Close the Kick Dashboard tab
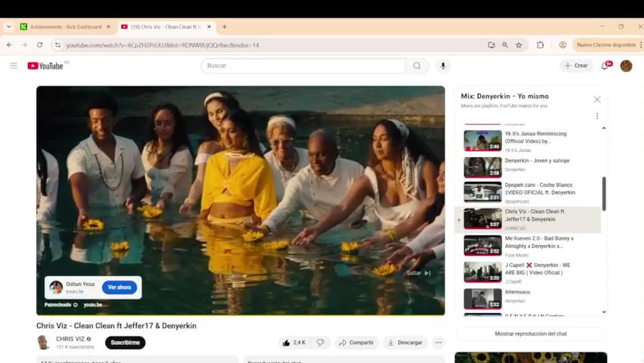 coord(108,27)
